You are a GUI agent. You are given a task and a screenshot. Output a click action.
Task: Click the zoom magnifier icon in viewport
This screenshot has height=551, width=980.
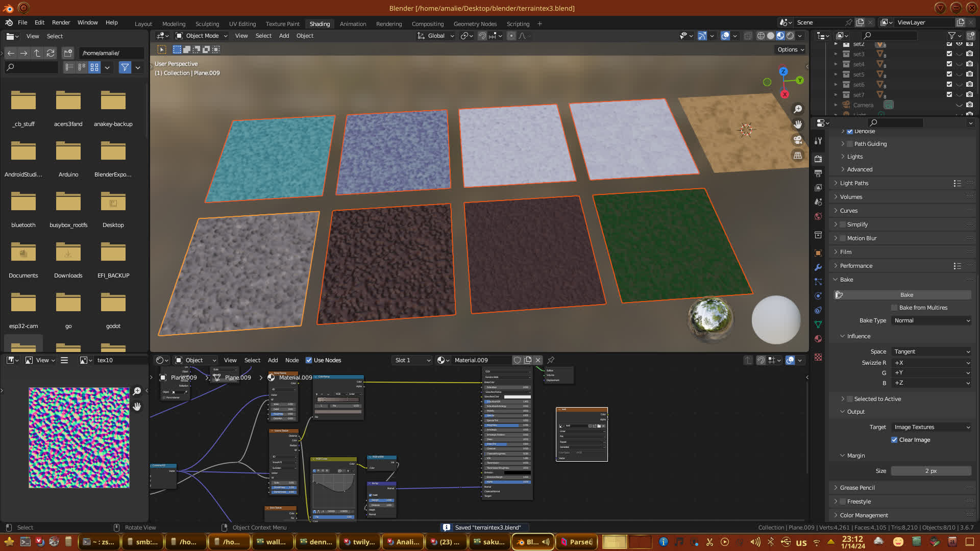point(798,109)
